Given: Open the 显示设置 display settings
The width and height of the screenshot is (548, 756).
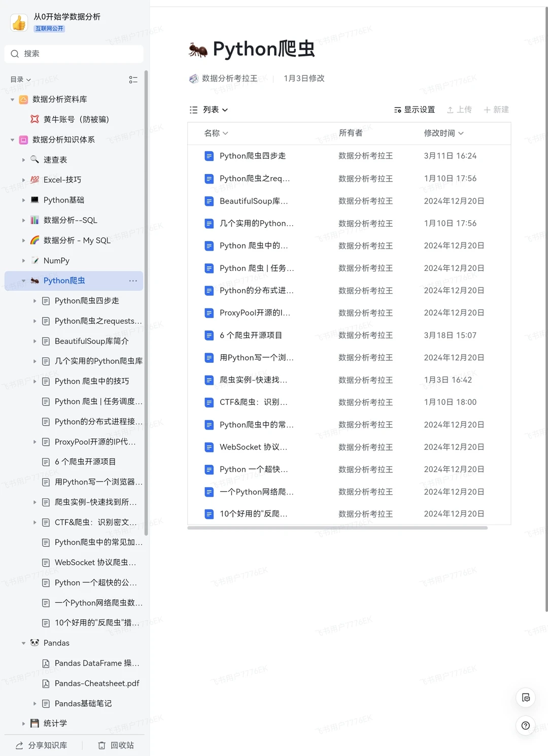Looking at the screenshot, I should tap(414, 110).
